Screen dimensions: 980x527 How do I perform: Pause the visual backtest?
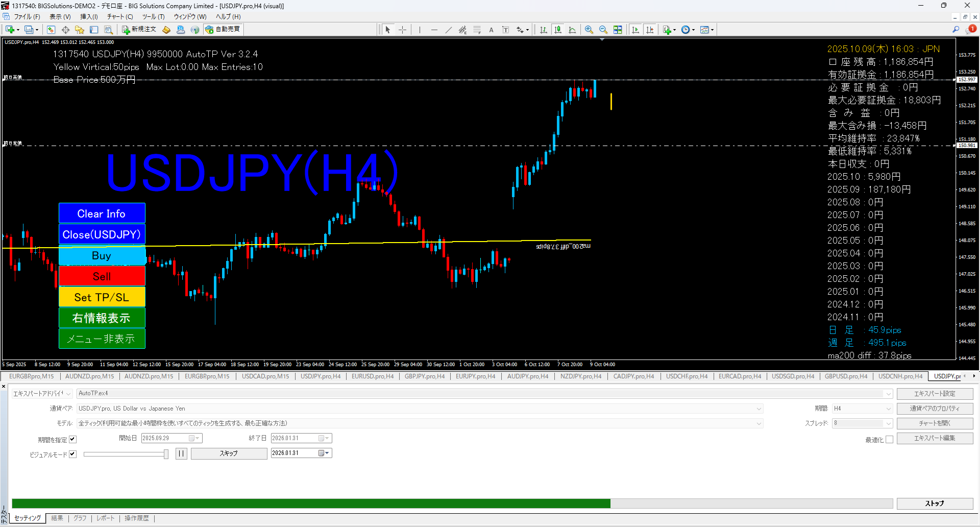181,453
